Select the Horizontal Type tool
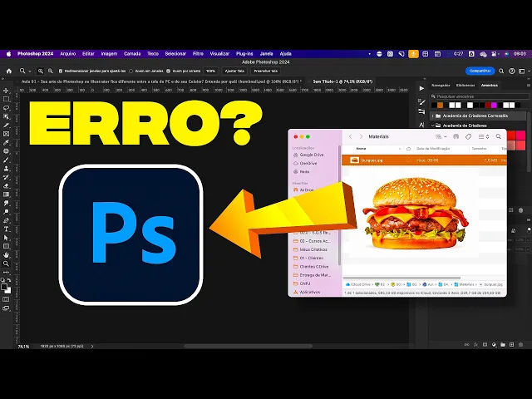The height and width of the screenshot is (399, 532). (6, 229)
